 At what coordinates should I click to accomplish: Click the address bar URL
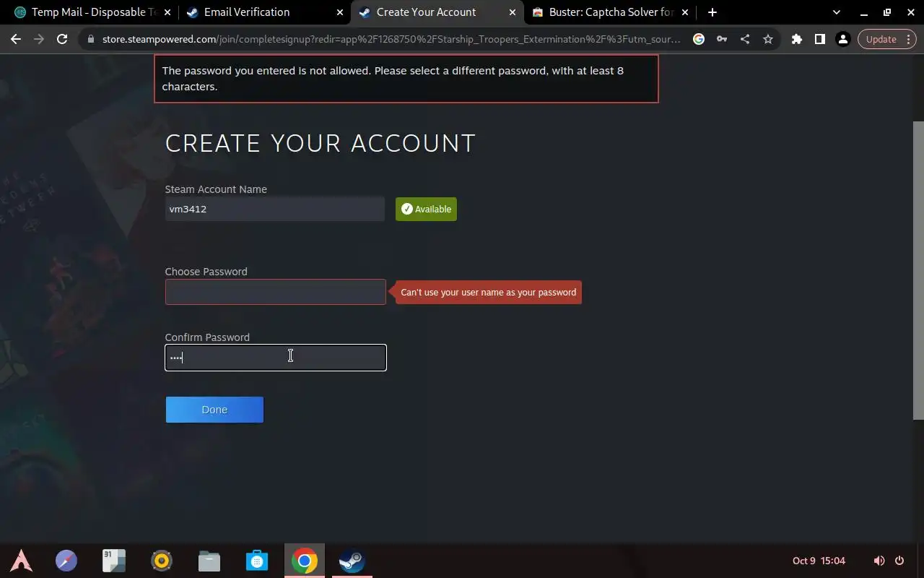[x=391, y=39]
